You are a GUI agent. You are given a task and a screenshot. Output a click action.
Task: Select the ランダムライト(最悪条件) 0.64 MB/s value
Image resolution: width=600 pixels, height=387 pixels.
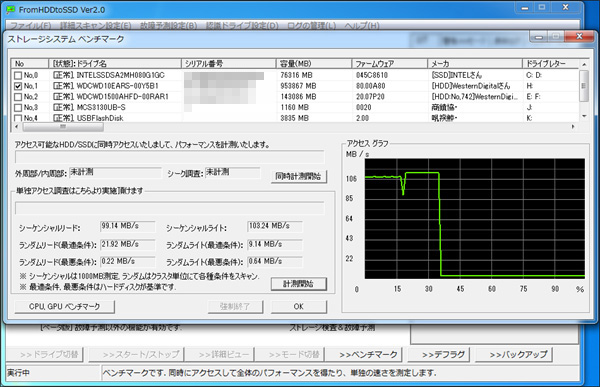click(x=275, y=261)
